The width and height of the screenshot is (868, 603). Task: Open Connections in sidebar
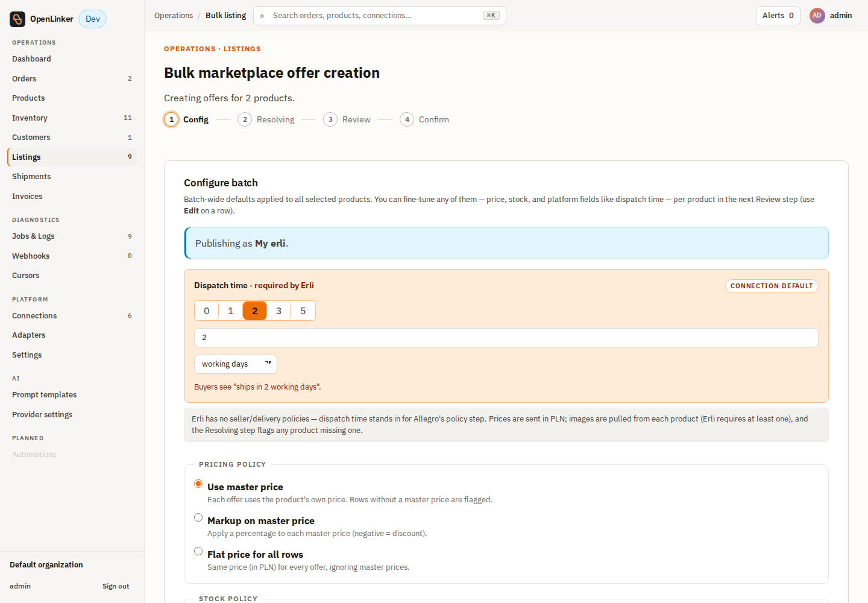[x=72, y=316]
